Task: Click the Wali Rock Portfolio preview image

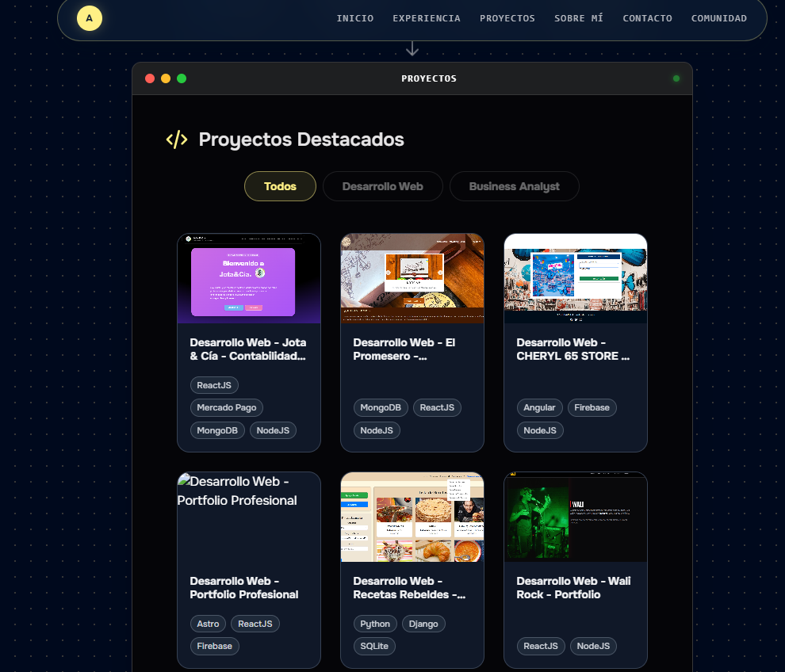Action: pyautogui.click(x=576, y=517)
